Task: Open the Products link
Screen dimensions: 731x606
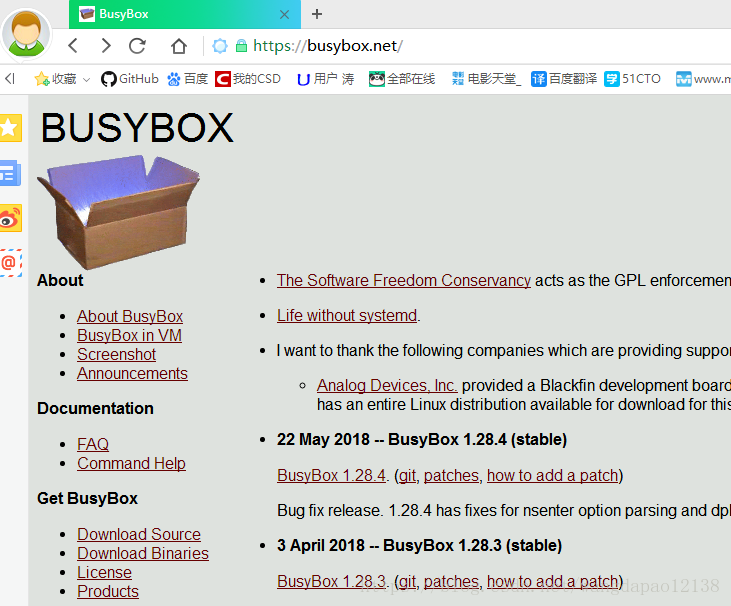Action: click(108, 592)
